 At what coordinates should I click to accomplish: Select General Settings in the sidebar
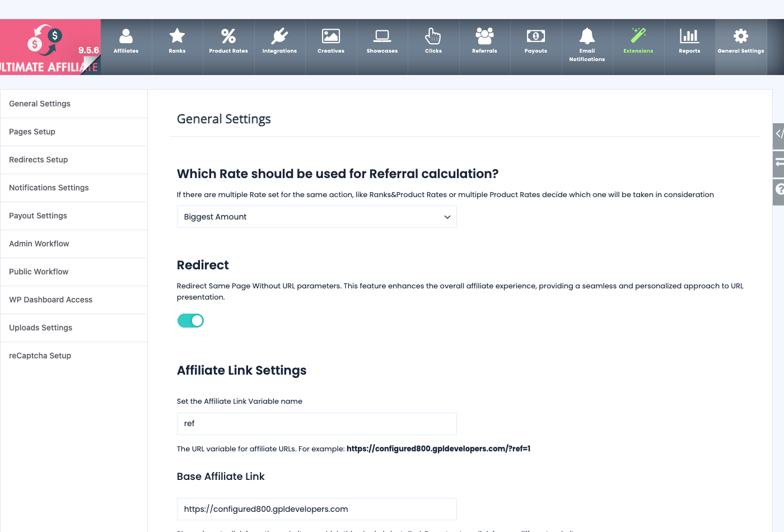[x=73, y=104]
